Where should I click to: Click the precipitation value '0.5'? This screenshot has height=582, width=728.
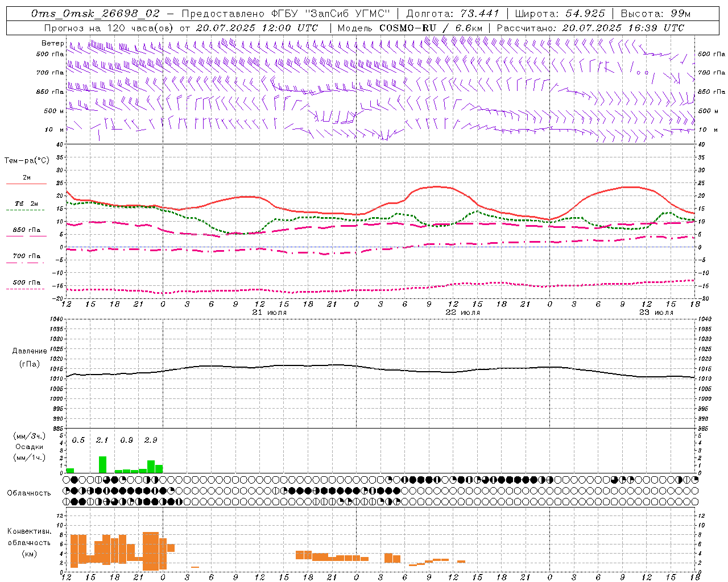pyautogui.click(x=78, y=440)
